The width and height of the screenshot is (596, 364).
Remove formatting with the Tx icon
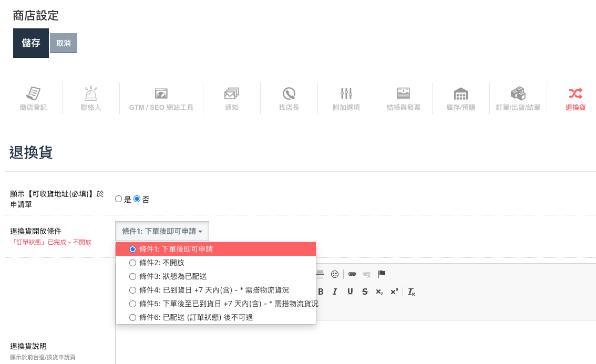click(412, 292)
